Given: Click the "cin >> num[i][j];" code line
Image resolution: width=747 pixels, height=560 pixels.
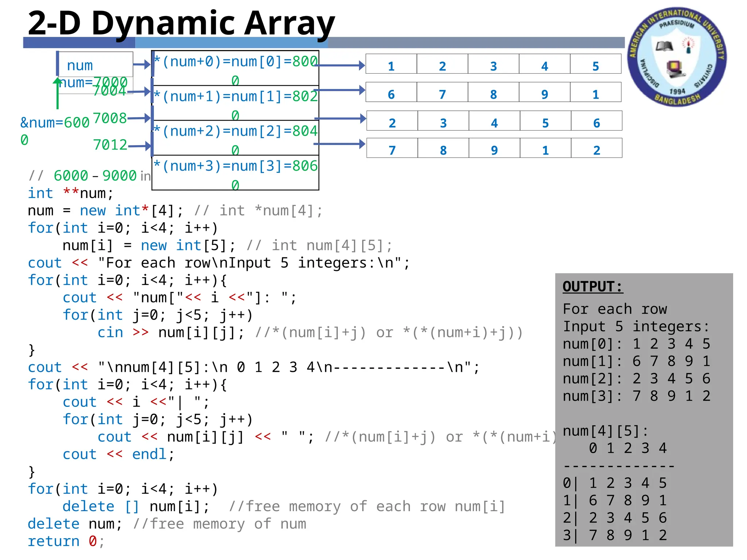Looking at the screenshot, I should (171, 332).
